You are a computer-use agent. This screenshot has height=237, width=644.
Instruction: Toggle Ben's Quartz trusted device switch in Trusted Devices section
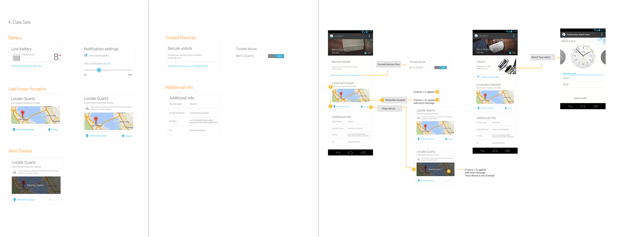pos(276,56)
